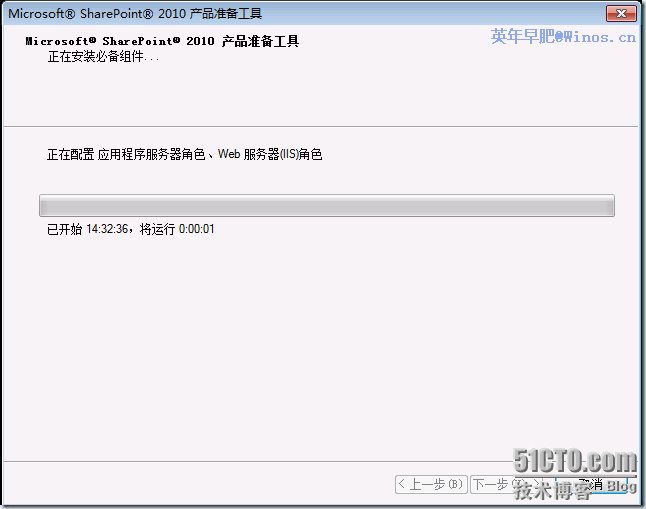Click the bold heading Microsoft SharePoint 2010 产品准备工具
The height and width of the screenshot is (509, 646).
(162, 41)
